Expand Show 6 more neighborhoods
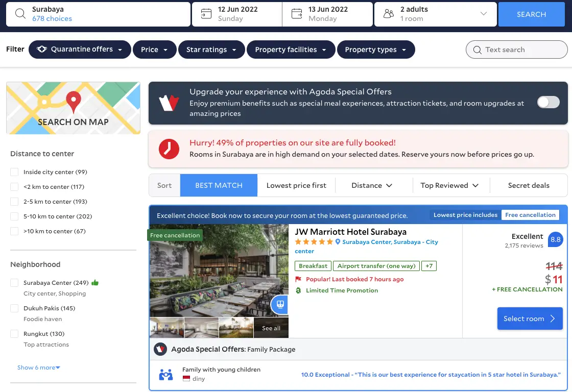This screenshot has width=572, height=392. pyautogui.click(x=39, y=367)
